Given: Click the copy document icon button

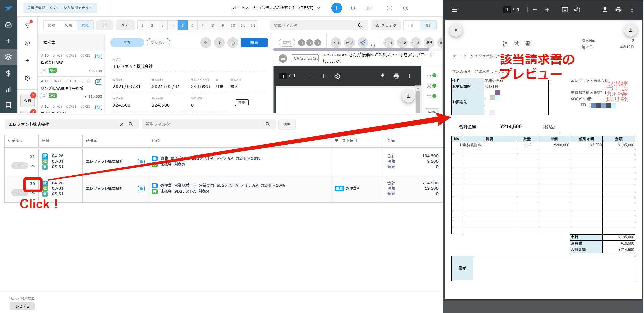Looking at the screenshot, I should pyautogui.click(x=233, y=43).
